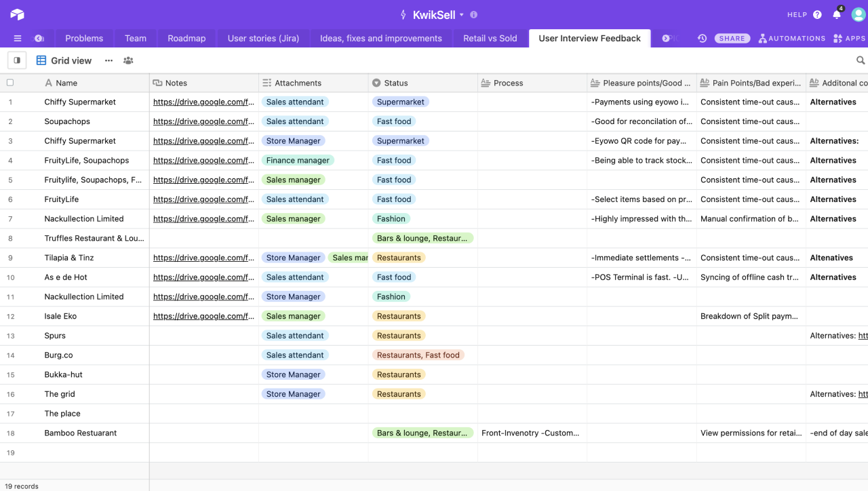
Task: Reveal hidden tables with the circled chevron
Action: (667, 38)
